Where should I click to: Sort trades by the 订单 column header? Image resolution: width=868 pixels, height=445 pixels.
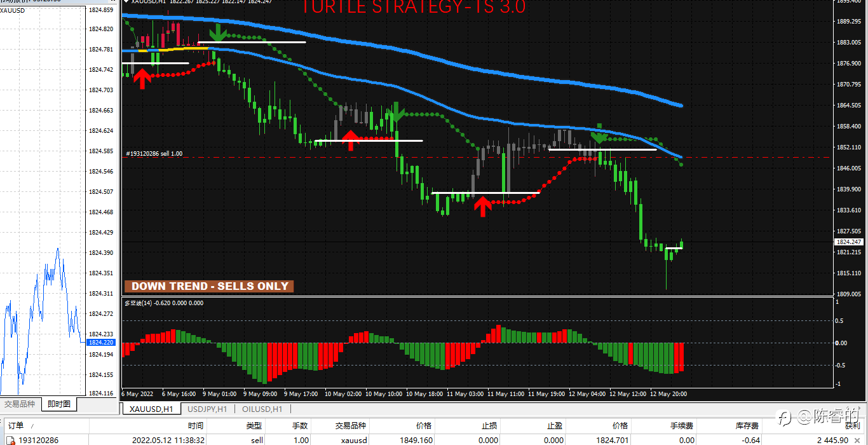(16, 425)
